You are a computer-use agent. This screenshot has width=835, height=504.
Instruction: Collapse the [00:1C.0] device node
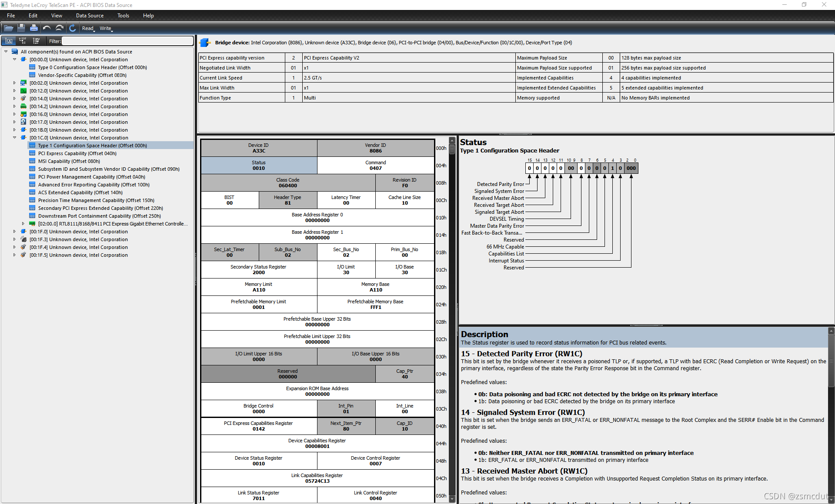(14, 138)
